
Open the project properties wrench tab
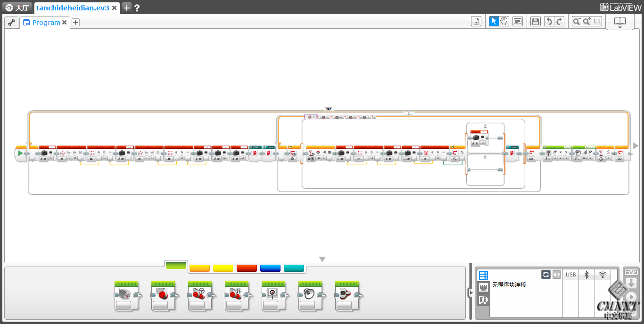pos(11,22)
